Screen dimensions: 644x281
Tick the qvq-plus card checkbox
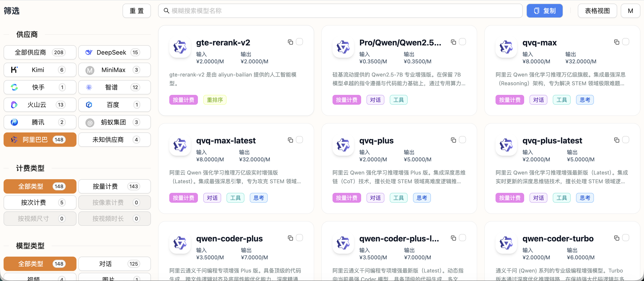[462, 140]
